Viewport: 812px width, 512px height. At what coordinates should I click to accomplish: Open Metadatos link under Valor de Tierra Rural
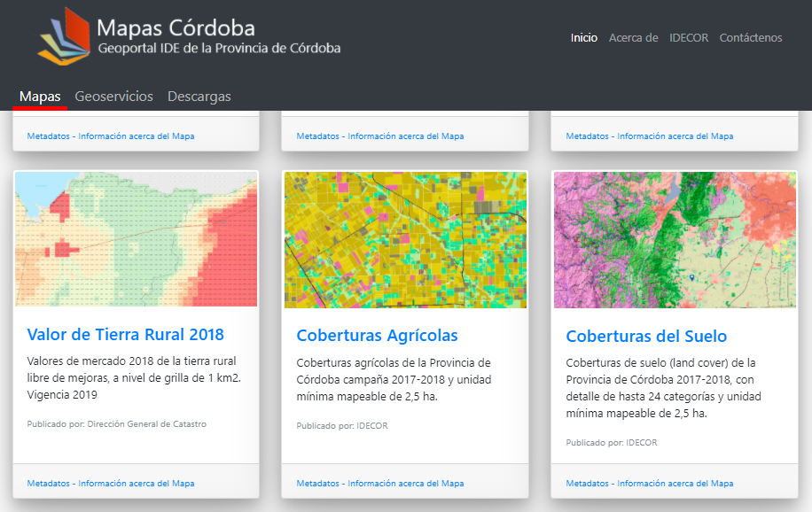pos(111,483)
